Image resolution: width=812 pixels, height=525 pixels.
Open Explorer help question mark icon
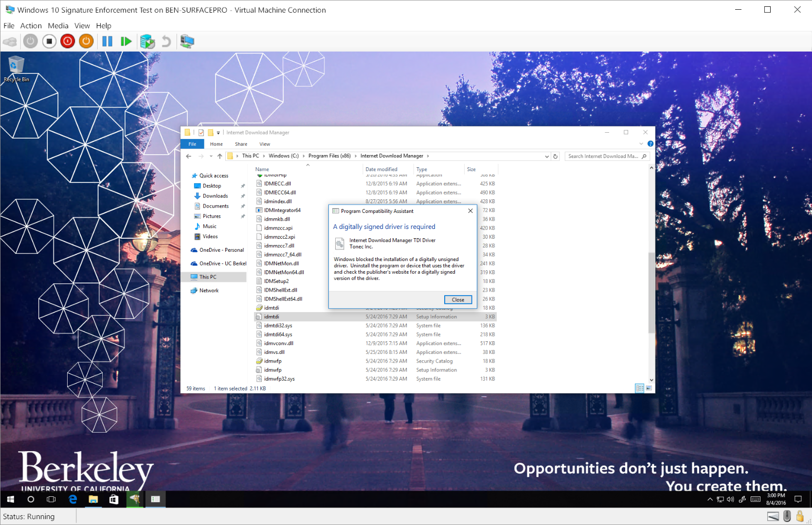tap(650, 144)
